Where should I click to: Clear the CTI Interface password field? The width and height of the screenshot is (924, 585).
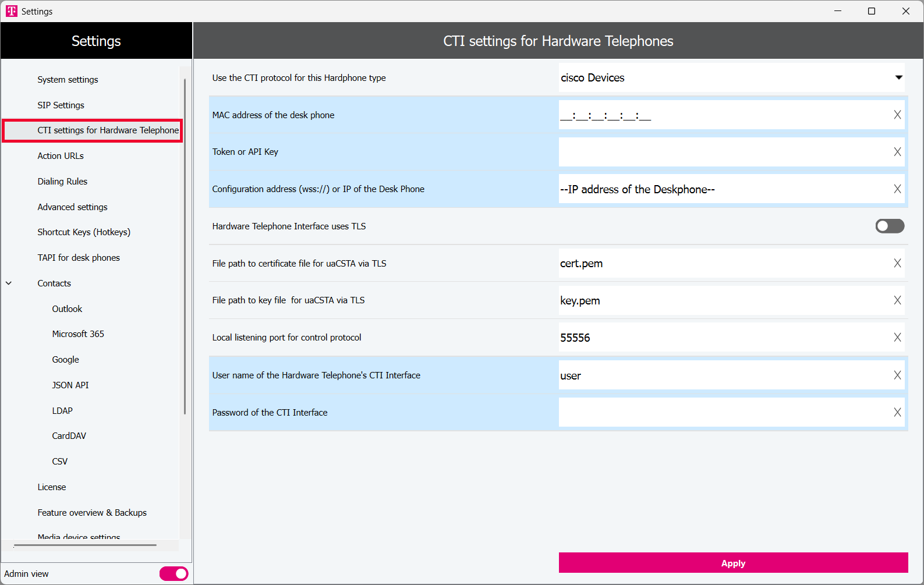897,413
